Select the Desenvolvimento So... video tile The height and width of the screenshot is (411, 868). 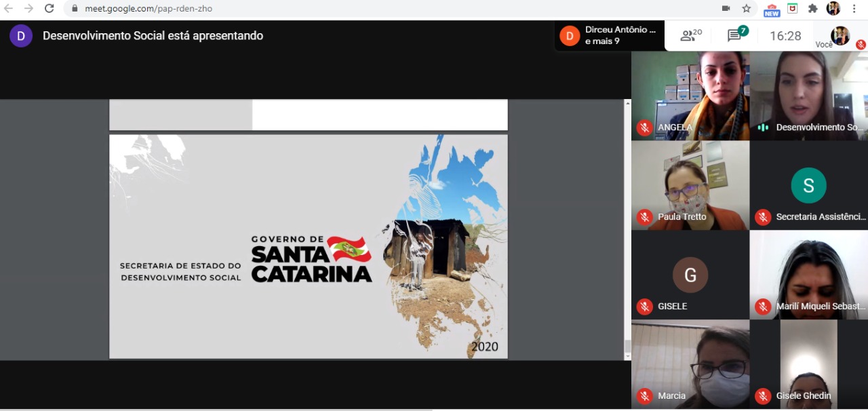[x=809, y=96]
